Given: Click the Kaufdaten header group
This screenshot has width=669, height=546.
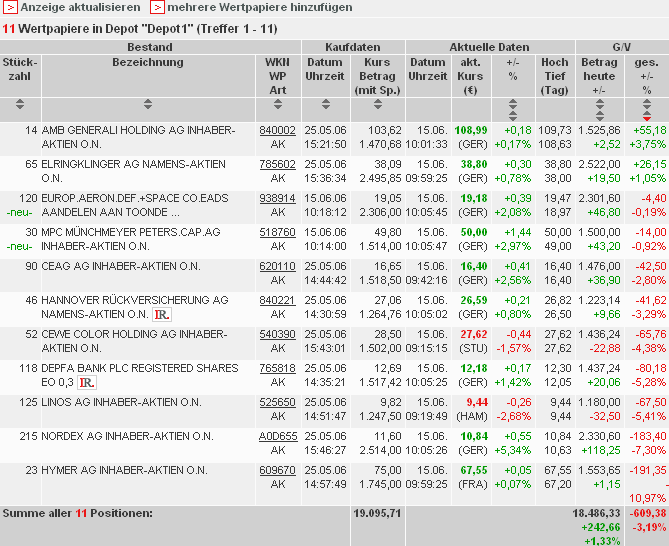Looking at the screenshot, I should tap(353, 47).
